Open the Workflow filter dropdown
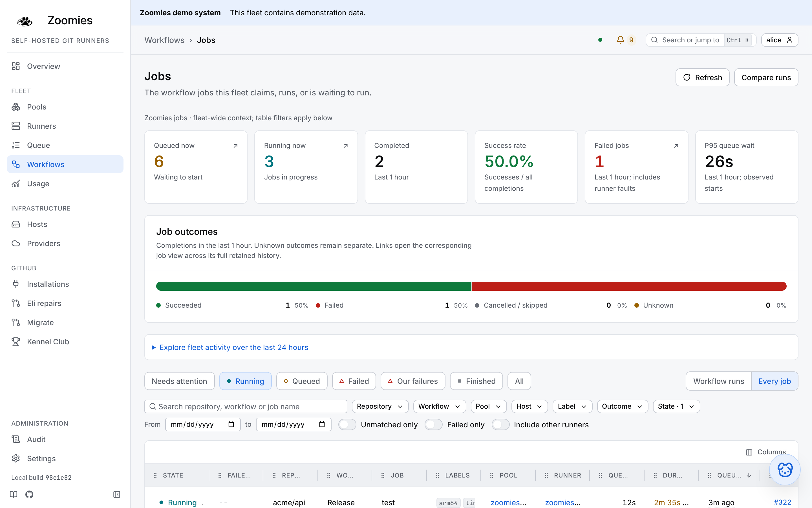This screenshot has height=508, width=812. pyautogui.click(x=439, y=406)
